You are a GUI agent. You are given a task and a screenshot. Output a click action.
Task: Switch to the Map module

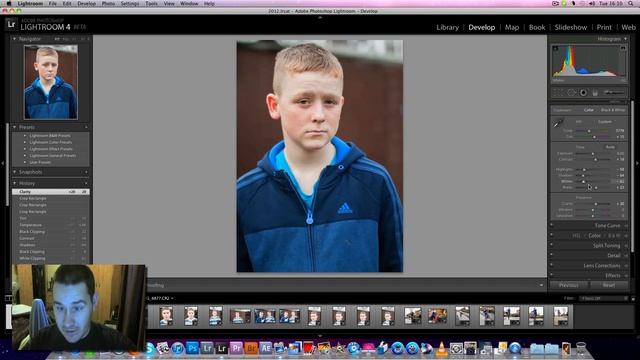[512, 27]
